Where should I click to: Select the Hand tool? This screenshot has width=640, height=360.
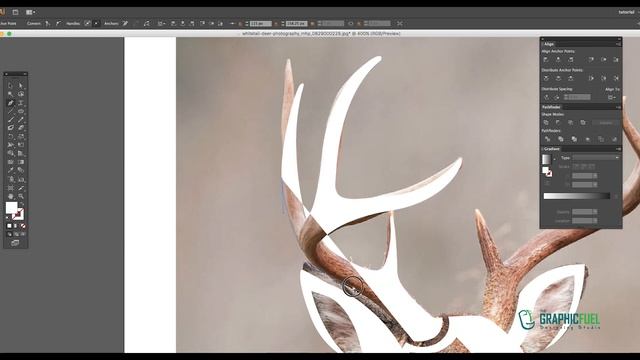pyautogui.click(x=11, y=196)
